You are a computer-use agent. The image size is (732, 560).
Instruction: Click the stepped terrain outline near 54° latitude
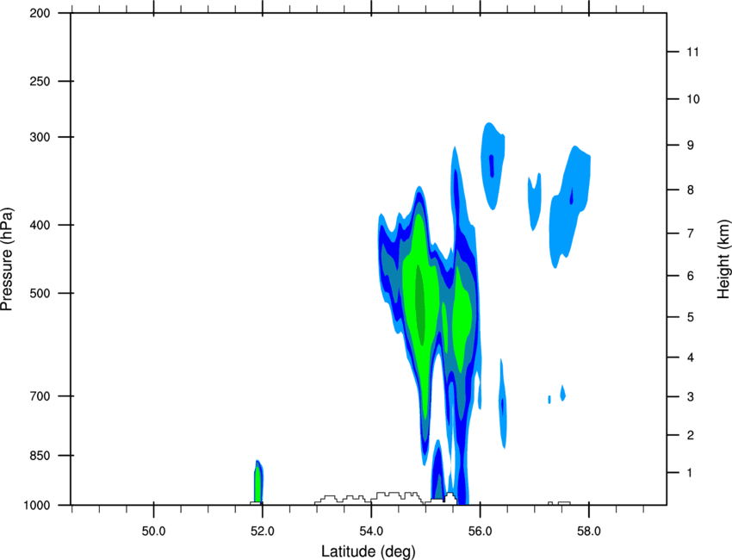coord(369,498)
